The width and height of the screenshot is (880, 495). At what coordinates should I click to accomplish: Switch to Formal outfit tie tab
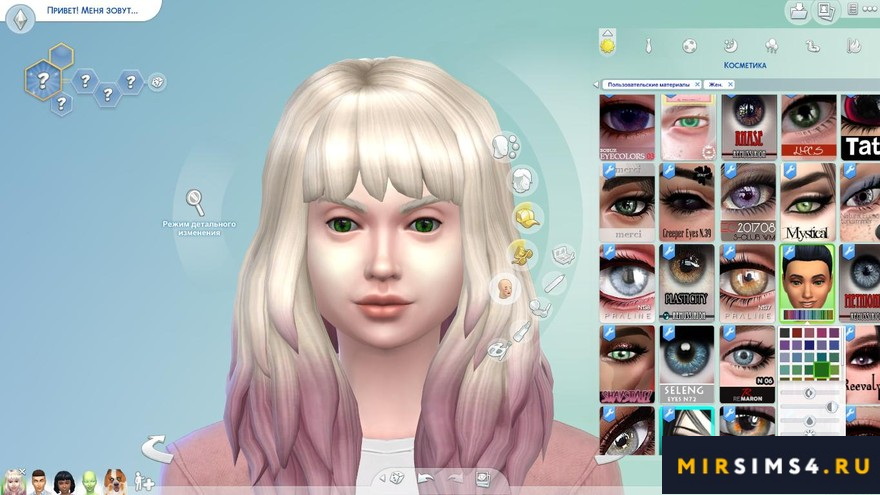pos(648,46)
